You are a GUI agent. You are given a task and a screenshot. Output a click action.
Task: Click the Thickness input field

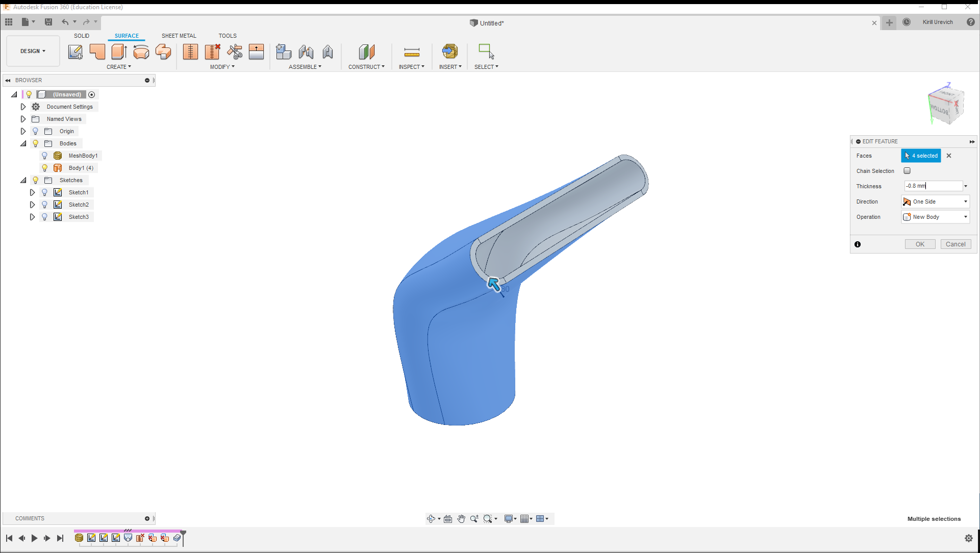coord(933,186)
